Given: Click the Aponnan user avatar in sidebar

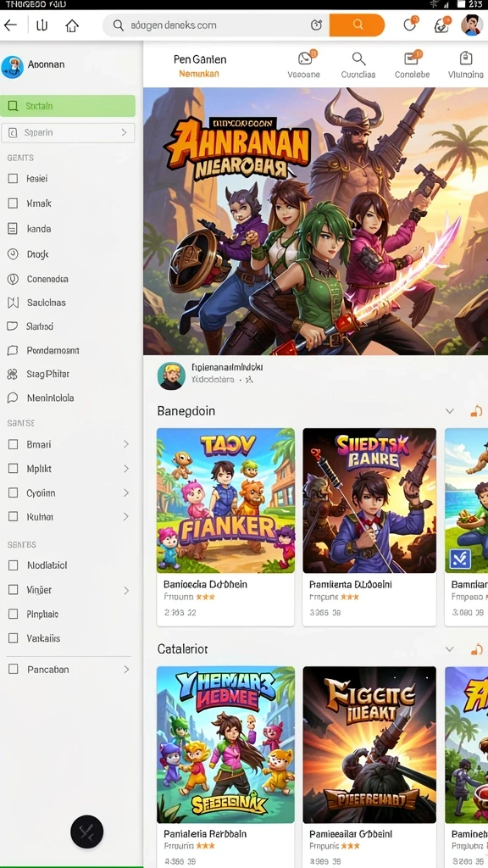Looking at the screenshot, I should click(12, 66).
